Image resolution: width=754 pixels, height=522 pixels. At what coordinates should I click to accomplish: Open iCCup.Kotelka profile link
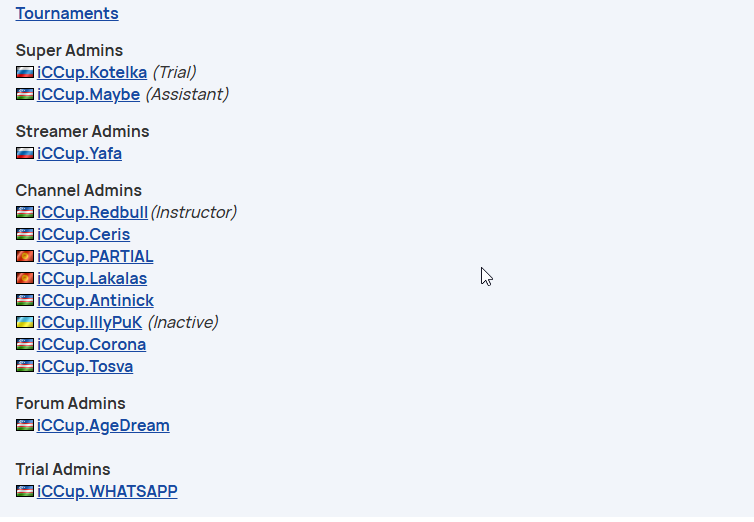[92, 72]
